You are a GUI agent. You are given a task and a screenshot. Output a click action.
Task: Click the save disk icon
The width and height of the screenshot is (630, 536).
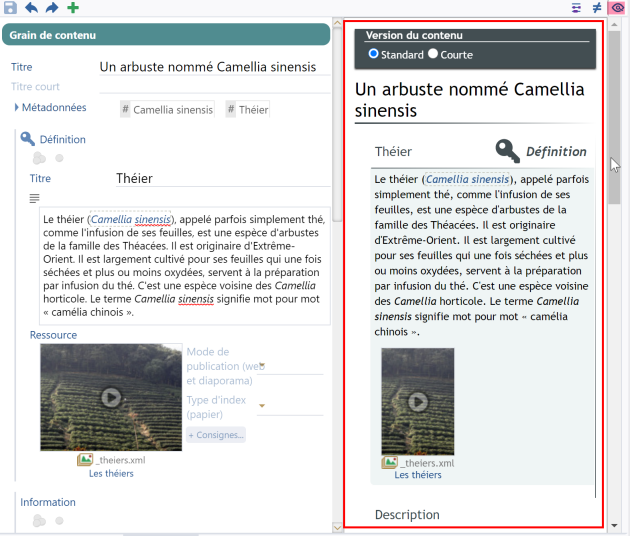(x=10, y=8)
